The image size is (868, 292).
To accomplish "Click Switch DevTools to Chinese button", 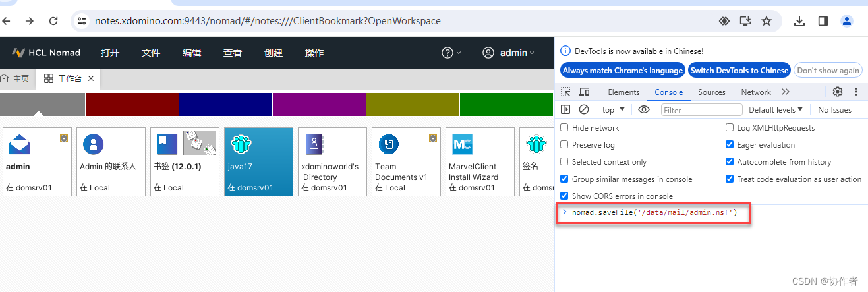I will pyautogui.click(x=739, y=71).
